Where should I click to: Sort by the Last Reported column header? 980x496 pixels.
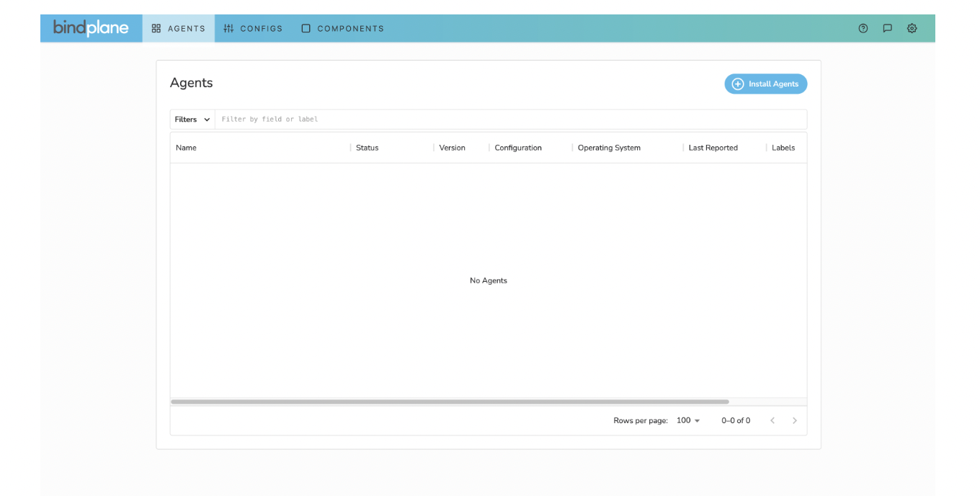click(x=713, y=148)
